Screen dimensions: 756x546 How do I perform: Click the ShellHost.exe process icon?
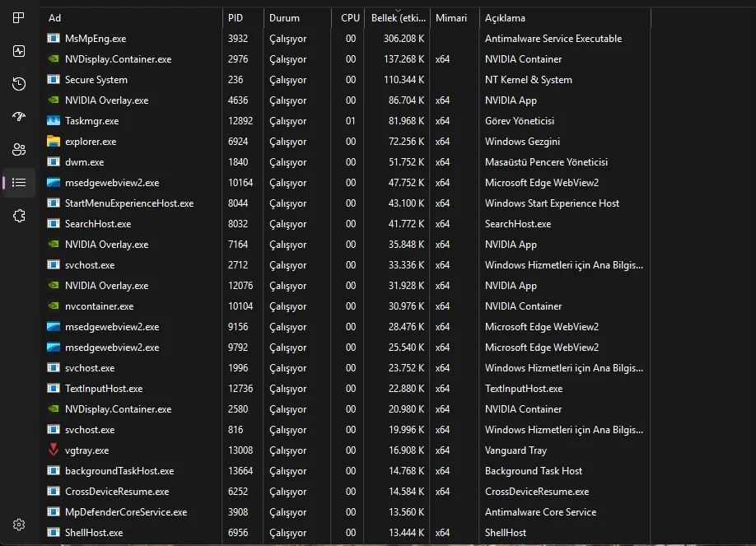54,532
